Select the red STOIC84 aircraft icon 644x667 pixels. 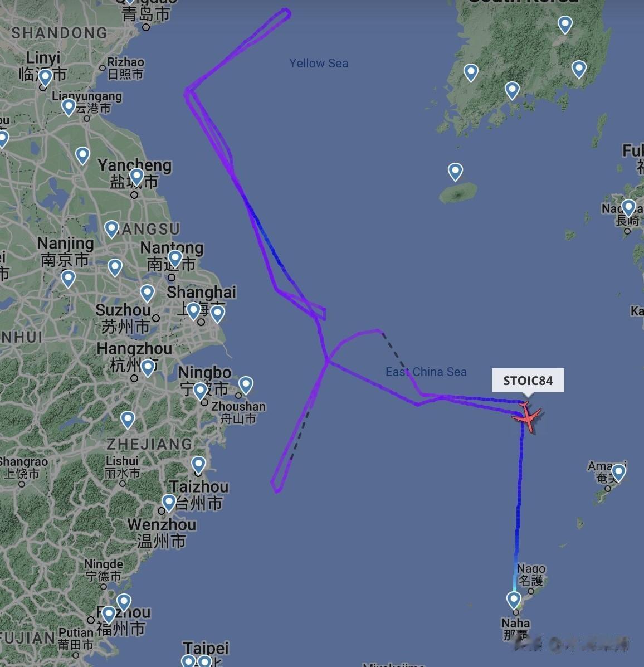point(526,416)
